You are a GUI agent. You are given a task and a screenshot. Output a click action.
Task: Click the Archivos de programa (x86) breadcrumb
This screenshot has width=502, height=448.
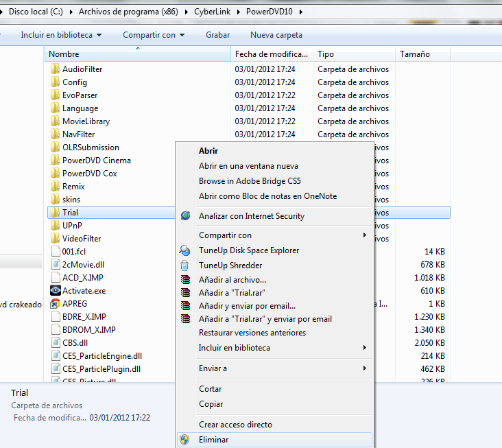click(x=128, y=12)
